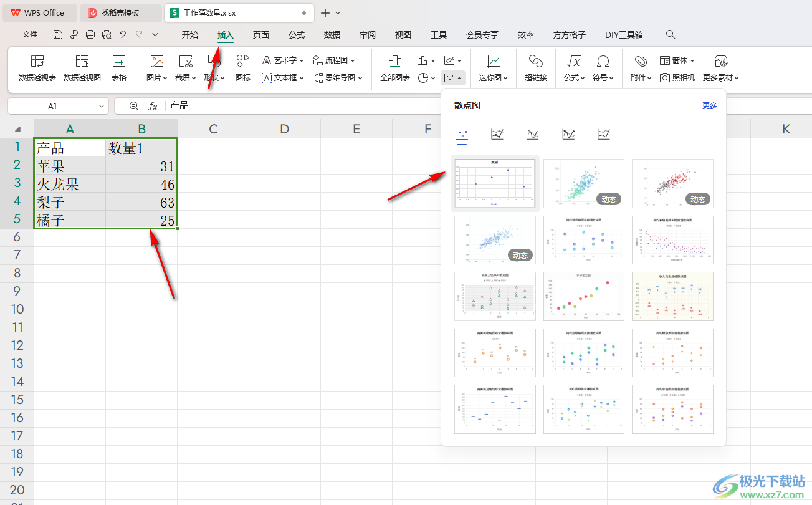This screenshot has height=505, width=812.
Task: Switch to the 页面 ribbon tab
Action: click(261, 35)
